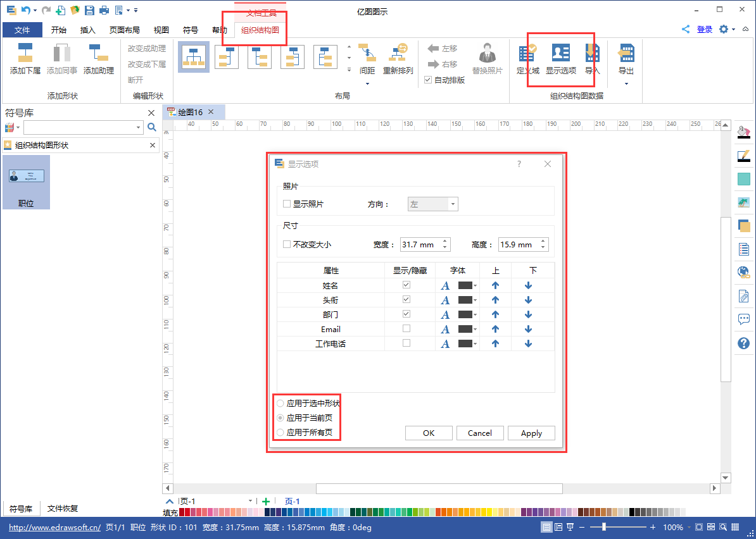Click the Print icon in quick toolbar

[104, 9]
